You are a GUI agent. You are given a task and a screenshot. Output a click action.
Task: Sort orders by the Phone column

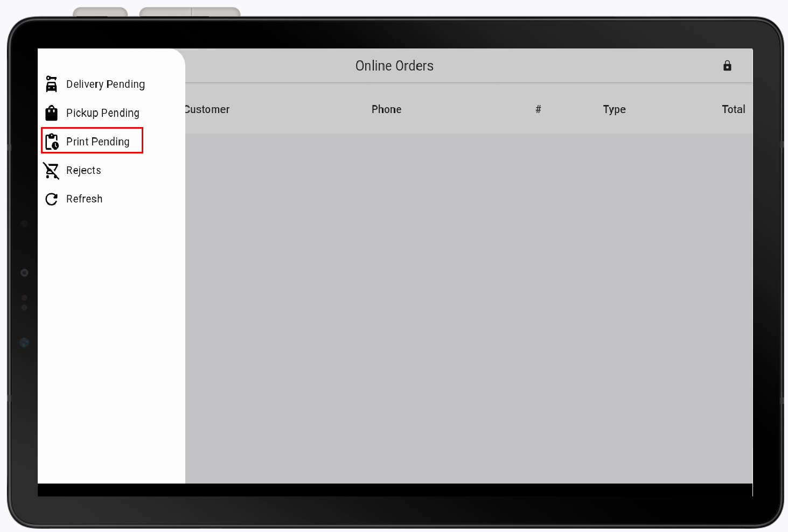point(386,109)
